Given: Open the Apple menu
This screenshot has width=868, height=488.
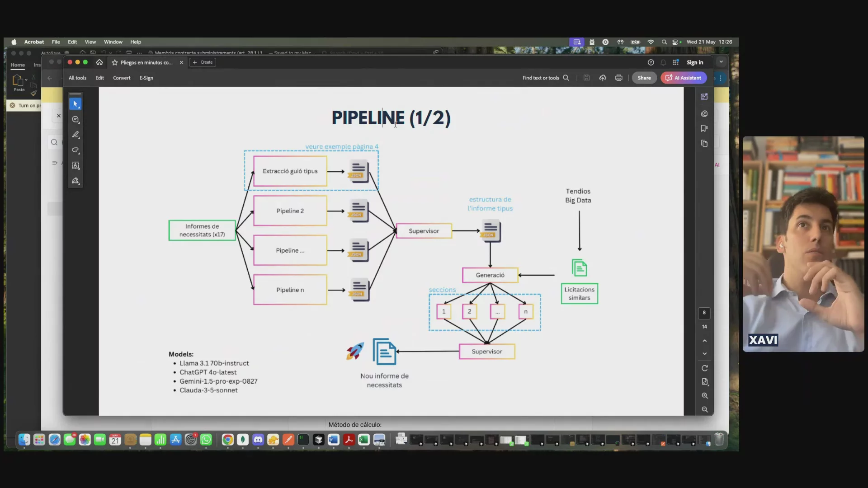Looking at the screenshot, I should (x=14, y=42).
